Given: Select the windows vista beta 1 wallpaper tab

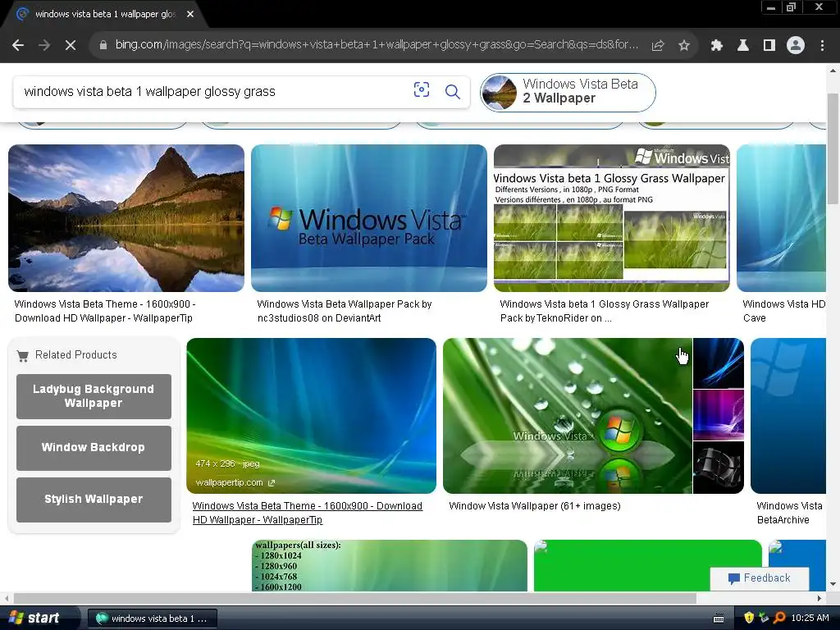Looking at the screenshot, I should point(104,14).
